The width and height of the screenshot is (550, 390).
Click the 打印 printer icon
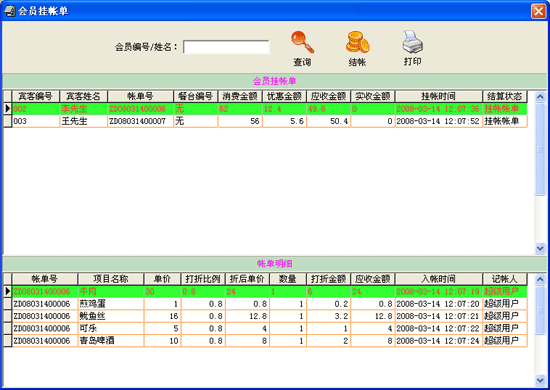(x=412, y=42)
